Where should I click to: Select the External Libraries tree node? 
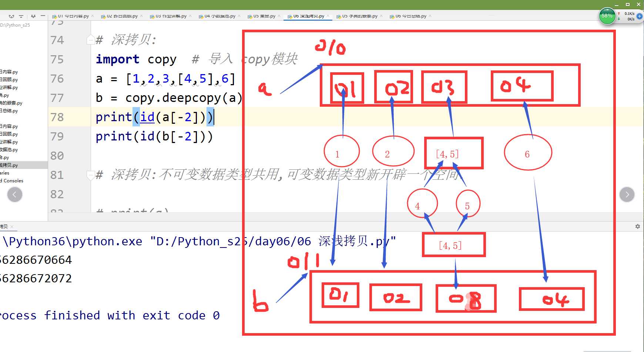click(x=5, y=173)
